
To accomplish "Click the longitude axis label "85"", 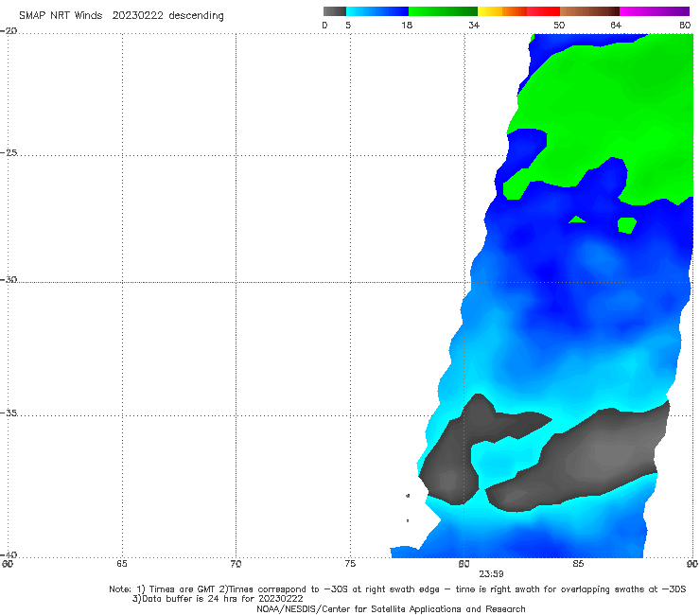I will click(x=578, y=564).
